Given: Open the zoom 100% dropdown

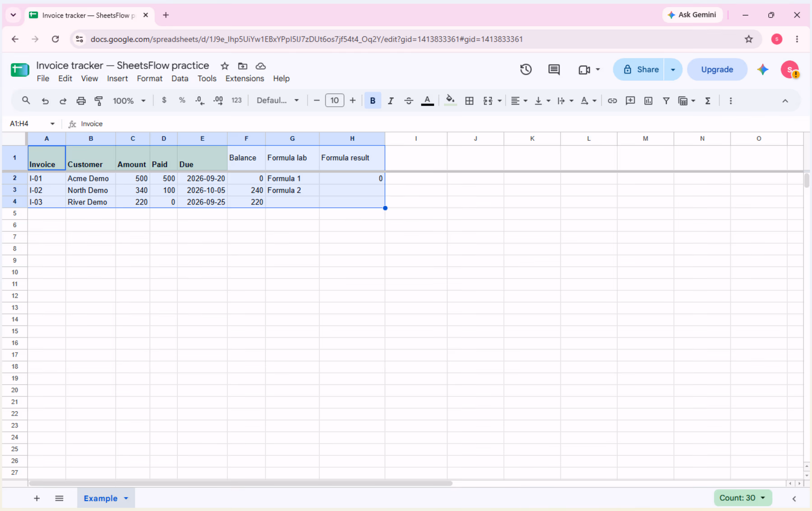Looking at the screenshot, I should coord(129,101).
